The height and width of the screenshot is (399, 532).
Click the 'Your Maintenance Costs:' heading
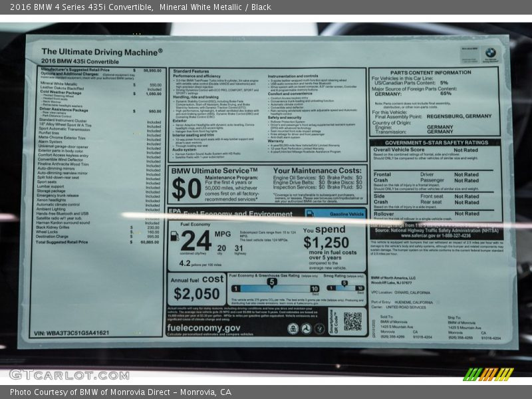pyautogui.click(x=318, y=171)
